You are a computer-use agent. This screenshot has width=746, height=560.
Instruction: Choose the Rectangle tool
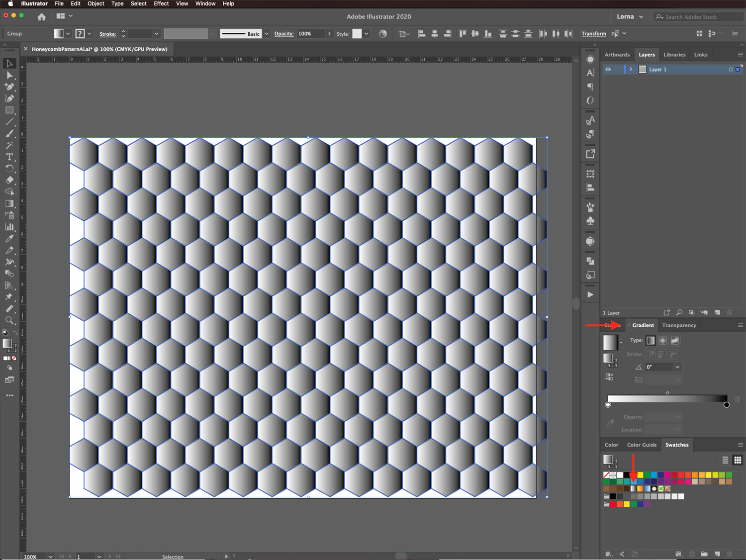click(9, 110)
